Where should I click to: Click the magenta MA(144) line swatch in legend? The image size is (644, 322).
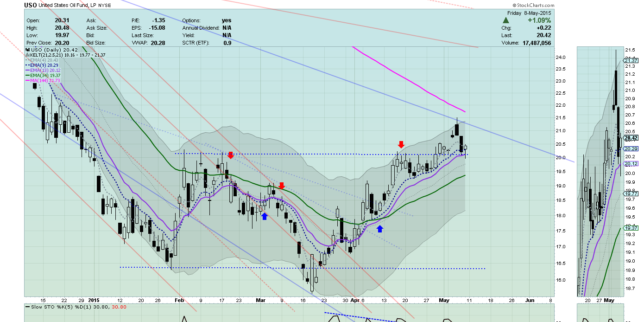(28, 80)
